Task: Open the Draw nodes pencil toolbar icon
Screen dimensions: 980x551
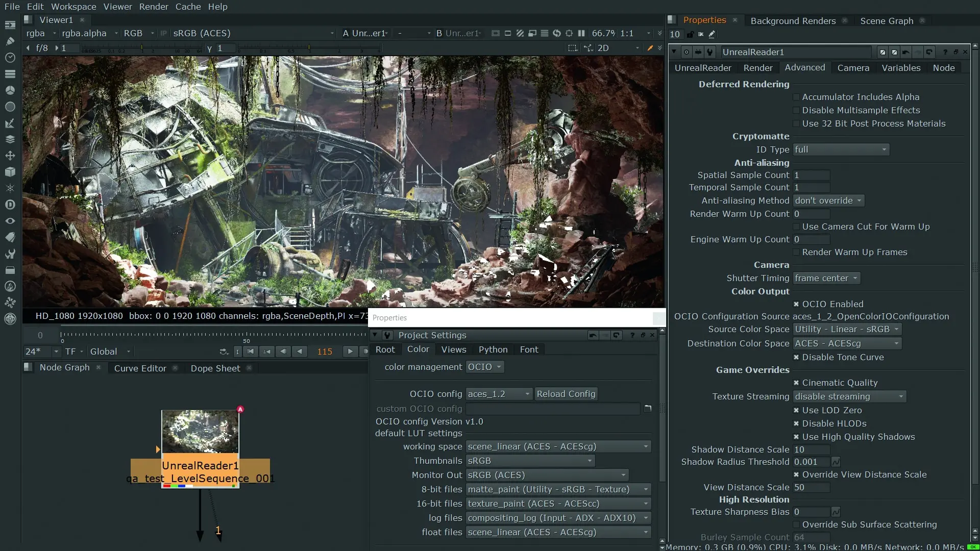Action: coord(10,41)
